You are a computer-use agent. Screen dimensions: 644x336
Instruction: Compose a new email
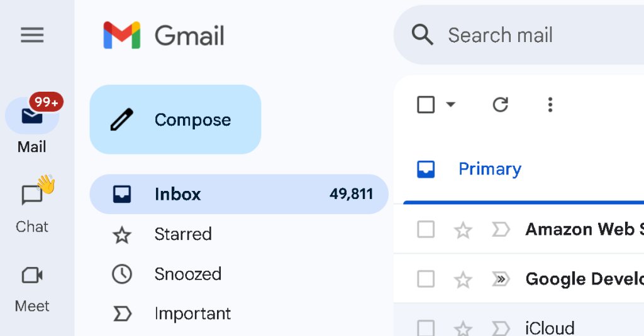pyautogui.click(x=175, y=119)
